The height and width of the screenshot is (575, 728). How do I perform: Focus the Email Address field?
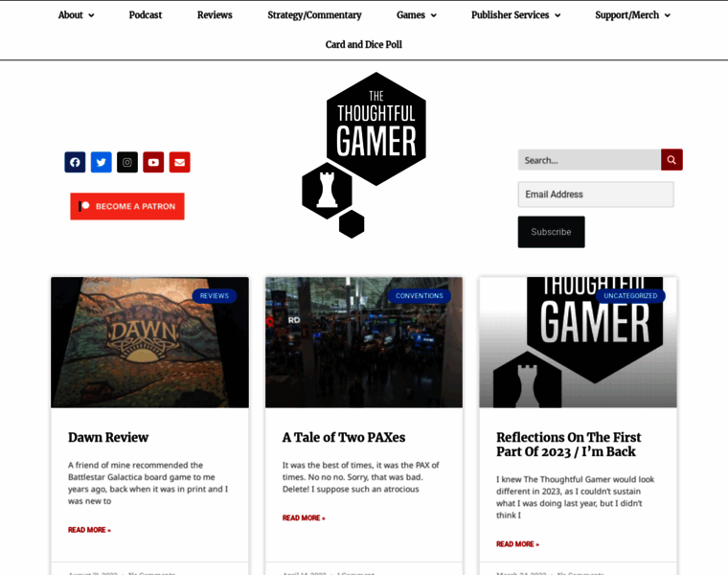coord(596,195)
